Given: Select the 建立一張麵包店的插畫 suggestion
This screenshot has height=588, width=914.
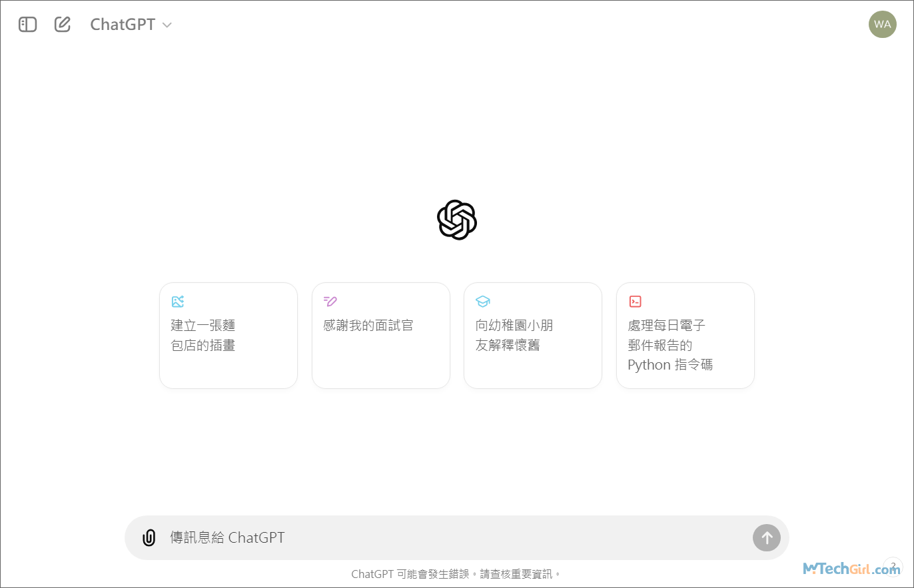Looking at the screenshot, I should pyautogui.click(x=228, y=343).
